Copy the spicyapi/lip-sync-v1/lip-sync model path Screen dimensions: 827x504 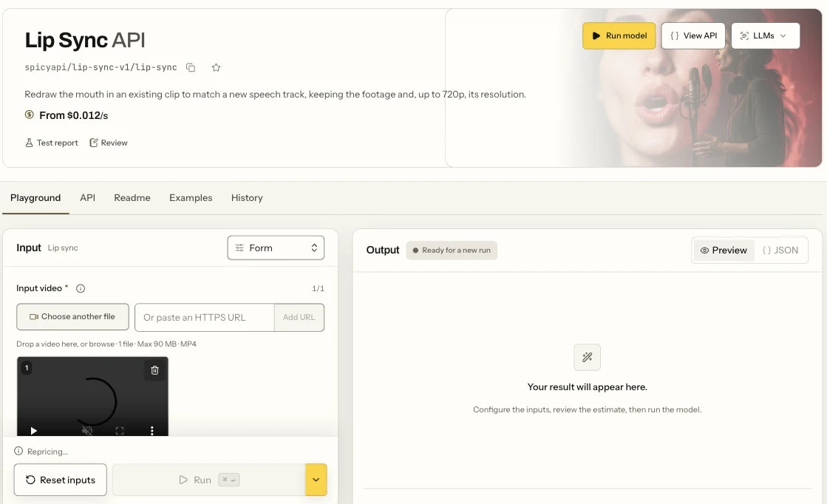tap(191, 67)
